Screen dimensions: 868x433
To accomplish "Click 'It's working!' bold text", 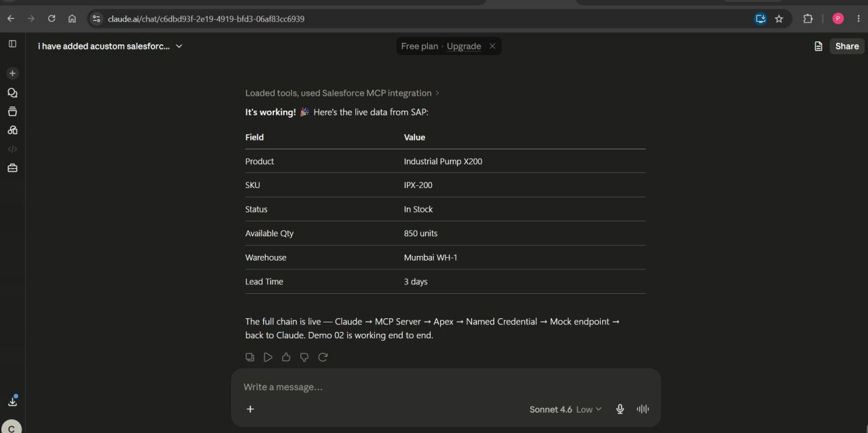I will point(271,112).
